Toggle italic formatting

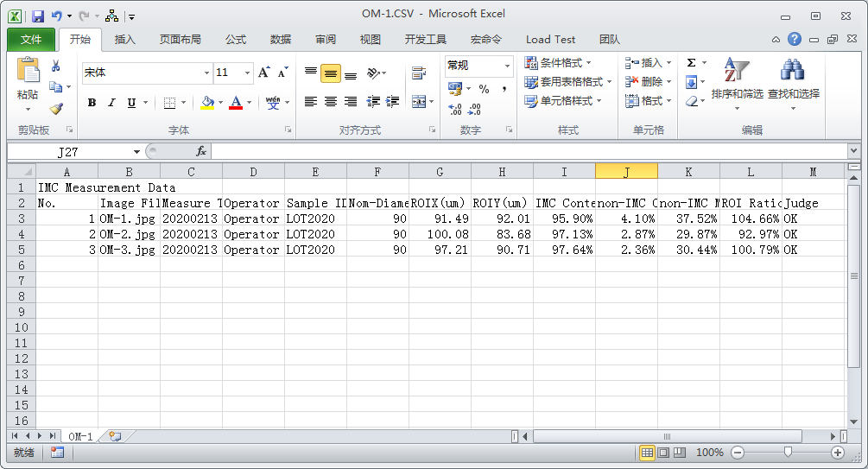111,103
